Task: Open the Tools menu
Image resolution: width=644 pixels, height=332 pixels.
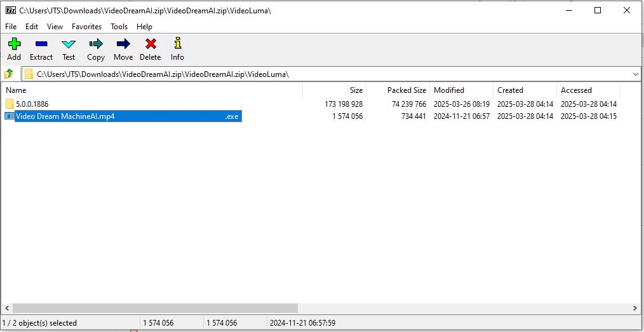Action: point(119,27)
